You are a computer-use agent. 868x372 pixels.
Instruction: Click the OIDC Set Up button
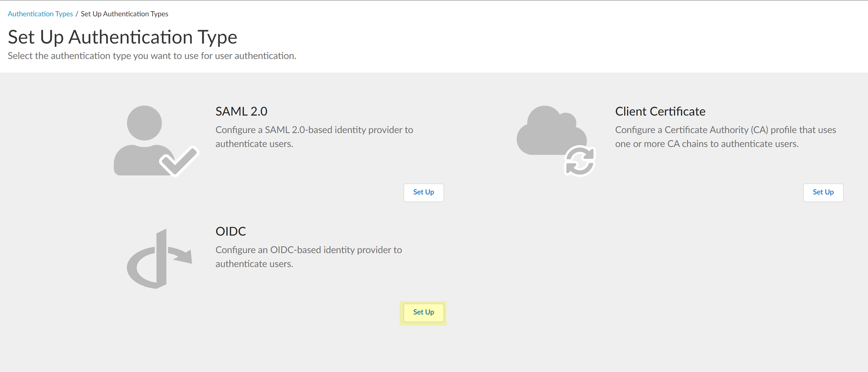click(x=423, y=312)
